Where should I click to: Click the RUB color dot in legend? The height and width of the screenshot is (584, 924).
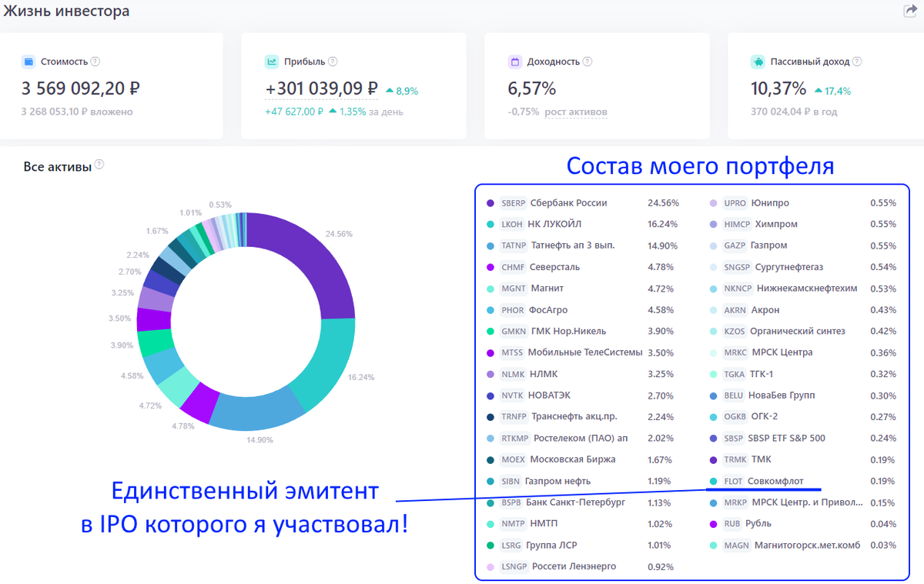click(714, 524)
